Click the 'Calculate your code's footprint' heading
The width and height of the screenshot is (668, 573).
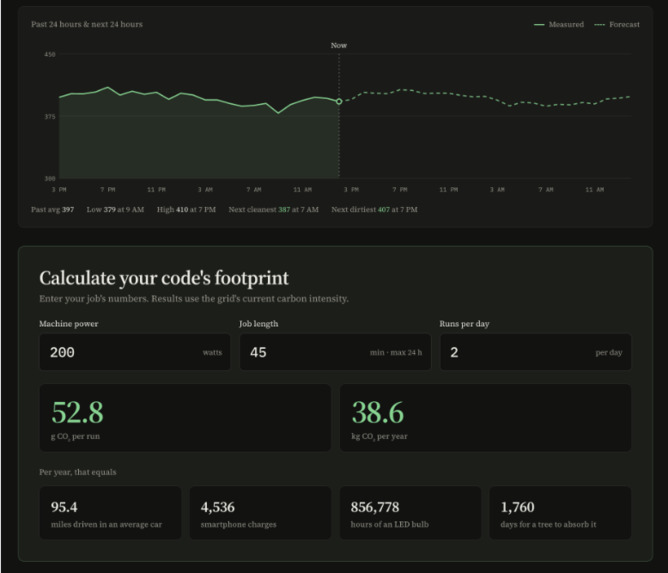coord(164,278)
